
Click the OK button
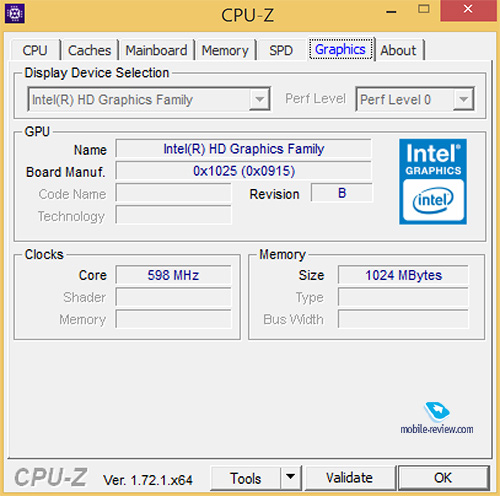(443, 478)
